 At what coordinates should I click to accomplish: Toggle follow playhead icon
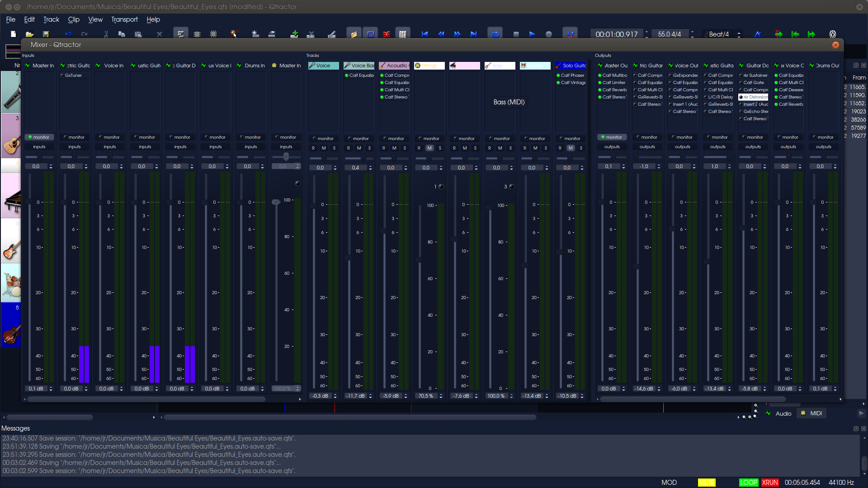pyautogui.click(x=778, y=34)
